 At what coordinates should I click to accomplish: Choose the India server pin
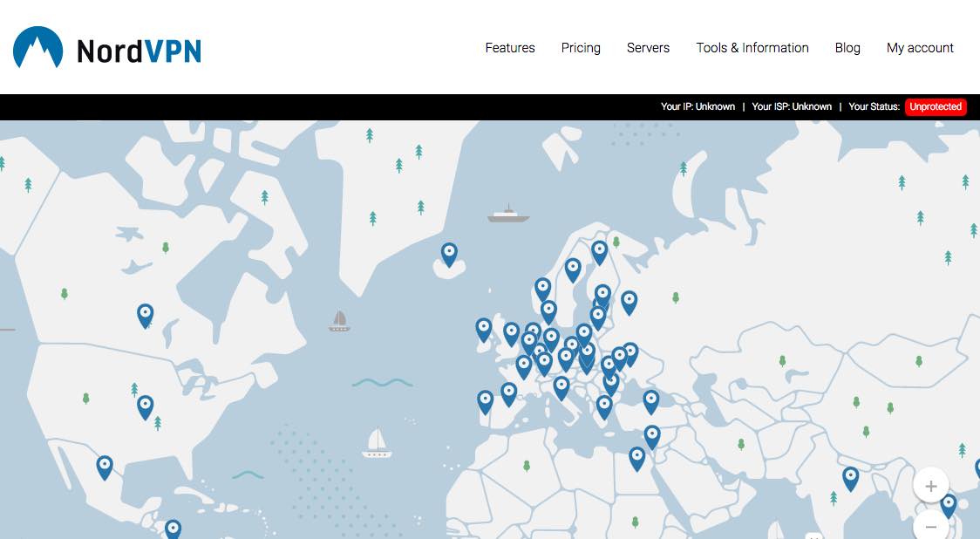click(x=850, y=478)
